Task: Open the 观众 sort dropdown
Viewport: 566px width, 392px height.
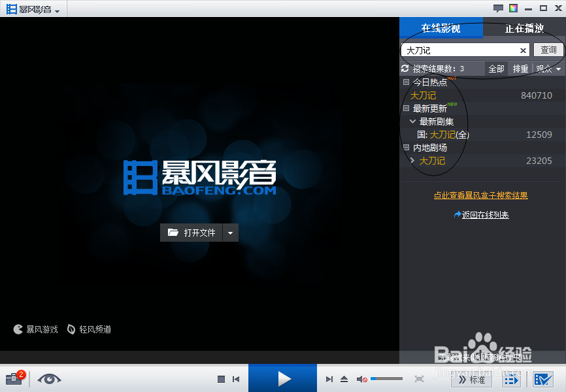Action: coord(548,69)
